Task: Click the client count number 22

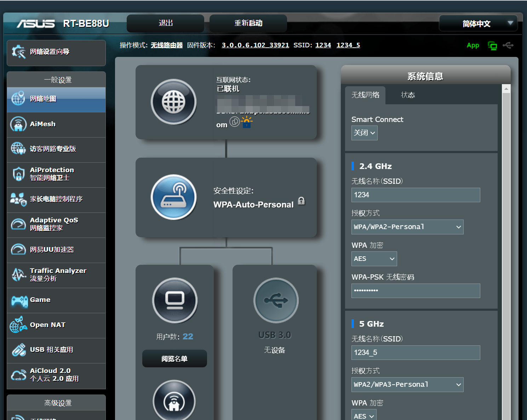Action: [188, 337]
